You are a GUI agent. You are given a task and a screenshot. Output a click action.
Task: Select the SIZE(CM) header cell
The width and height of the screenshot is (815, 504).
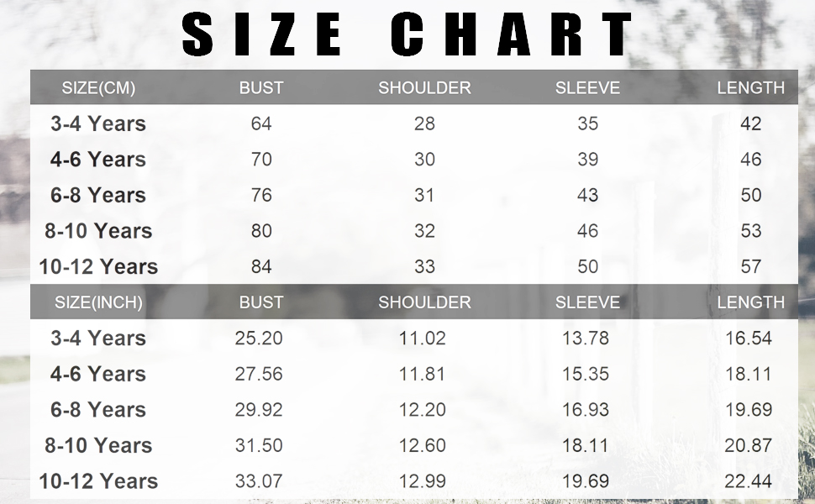pos(98,87)
